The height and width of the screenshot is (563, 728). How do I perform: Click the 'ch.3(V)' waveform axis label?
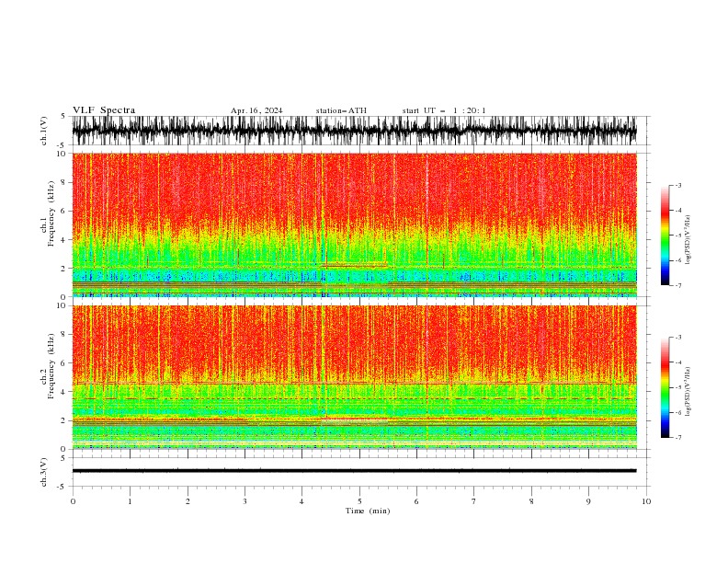[44, 472]
